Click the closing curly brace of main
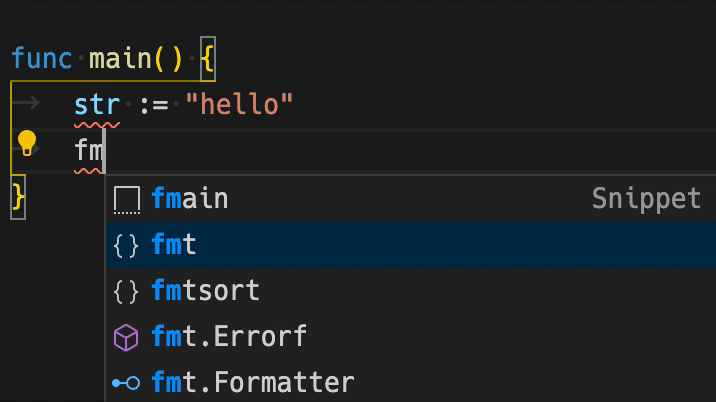The image size is (716, 402). tap(17, 197)
